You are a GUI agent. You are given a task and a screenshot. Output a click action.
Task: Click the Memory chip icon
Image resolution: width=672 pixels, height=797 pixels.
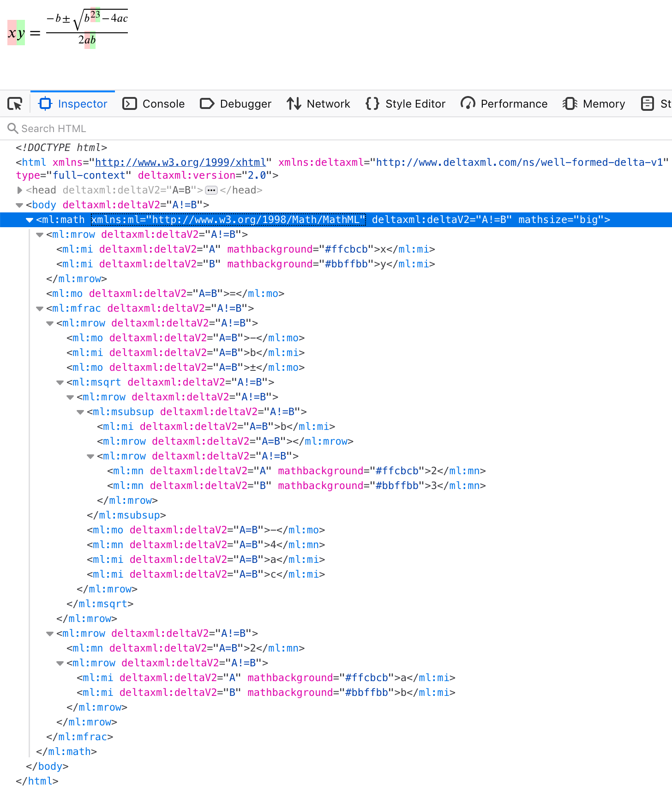(x=570, y=104)
